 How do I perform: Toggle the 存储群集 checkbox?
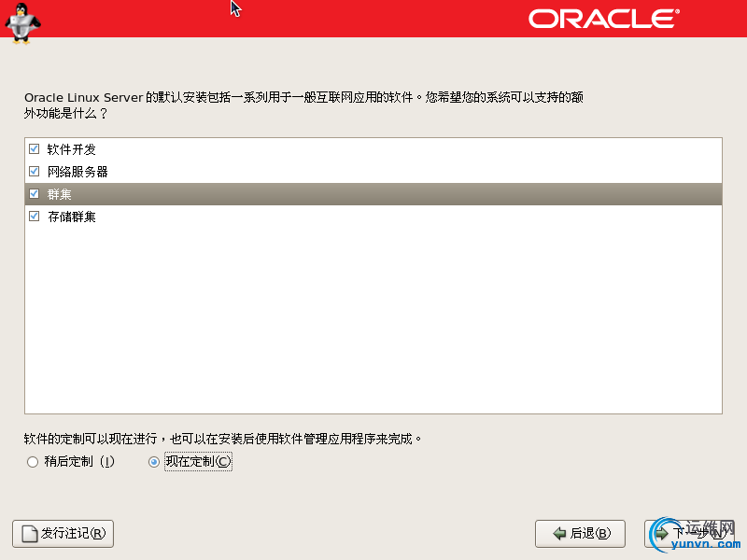pos(34,217)
